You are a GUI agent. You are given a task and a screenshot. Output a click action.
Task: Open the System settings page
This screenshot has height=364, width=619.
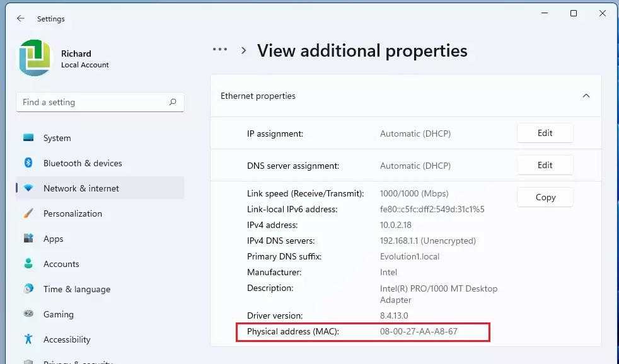100,138
